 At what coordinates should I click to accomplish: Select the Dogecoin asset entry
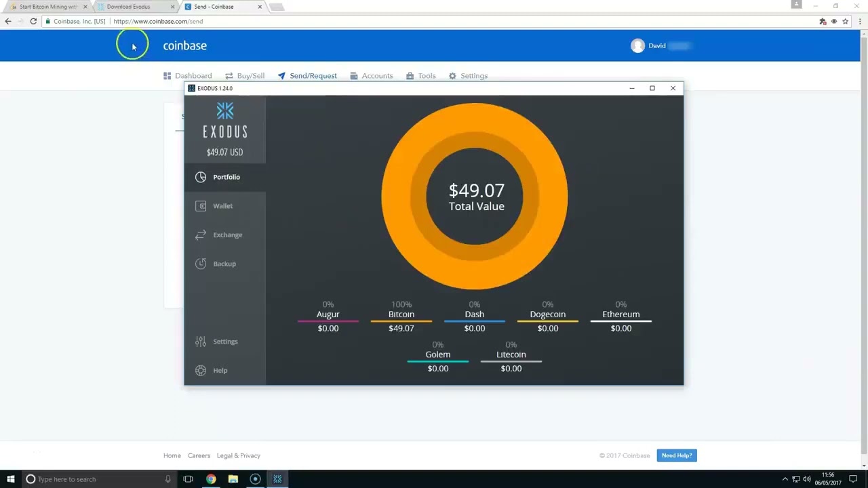(x=548, y=317)
